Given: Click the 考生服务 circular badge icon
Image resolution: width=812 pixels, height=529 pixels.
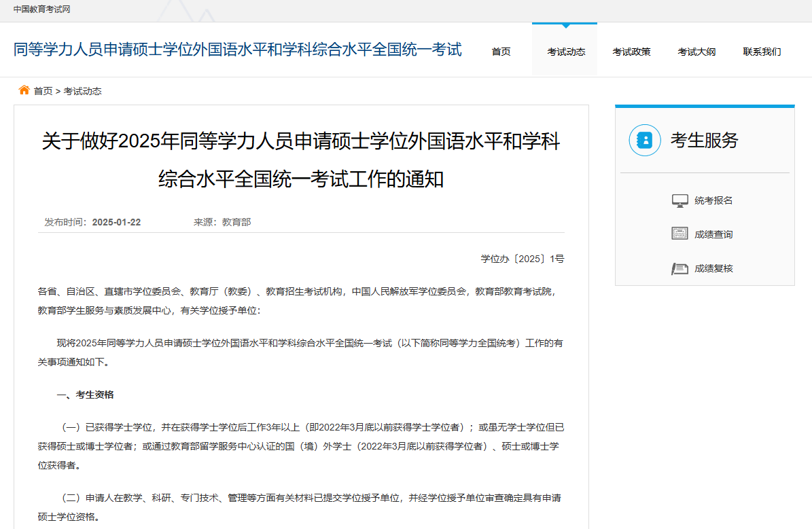Looking at the screenshot, I should tap(645, 141).
